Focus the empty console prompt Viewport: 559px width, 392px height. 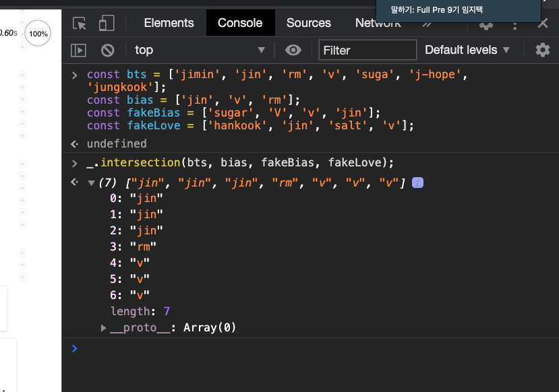pos(314,349)
